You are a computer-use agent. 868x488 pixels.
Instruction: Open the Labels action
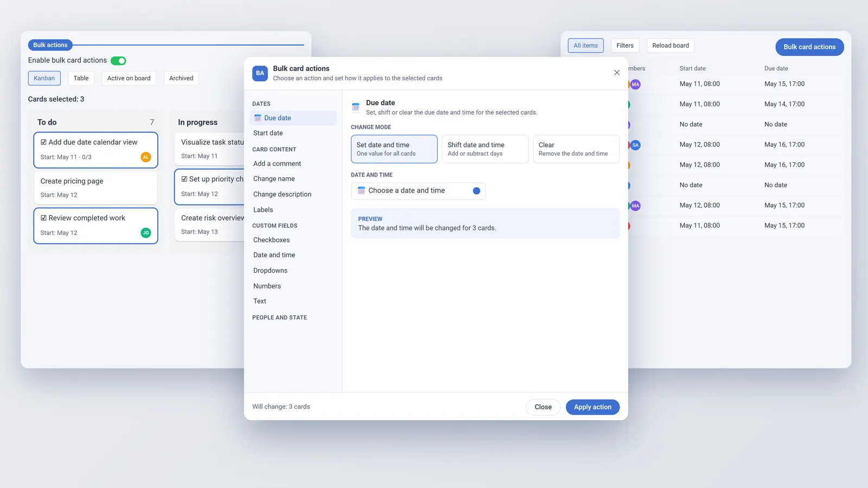pos(293,210)
